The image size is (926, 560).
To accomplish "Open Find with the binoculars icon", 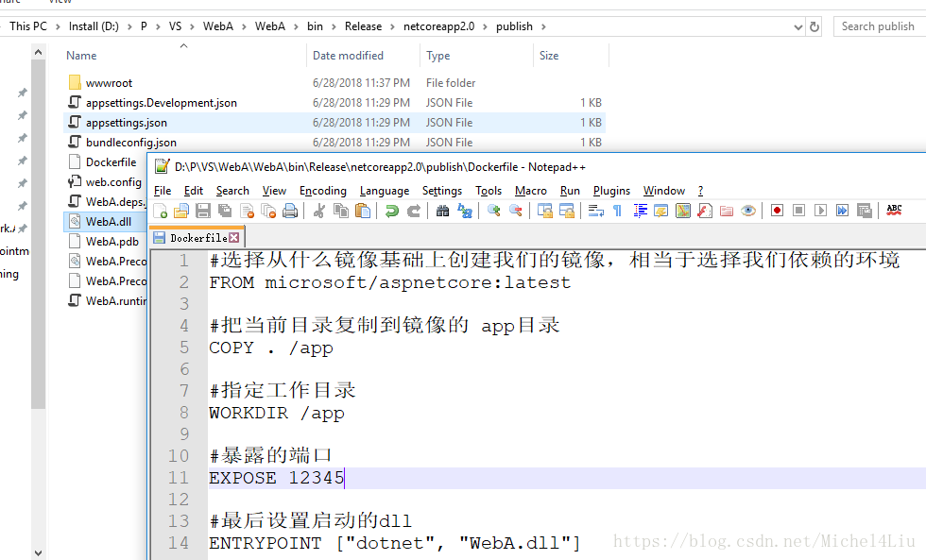I will click(442, 211).
